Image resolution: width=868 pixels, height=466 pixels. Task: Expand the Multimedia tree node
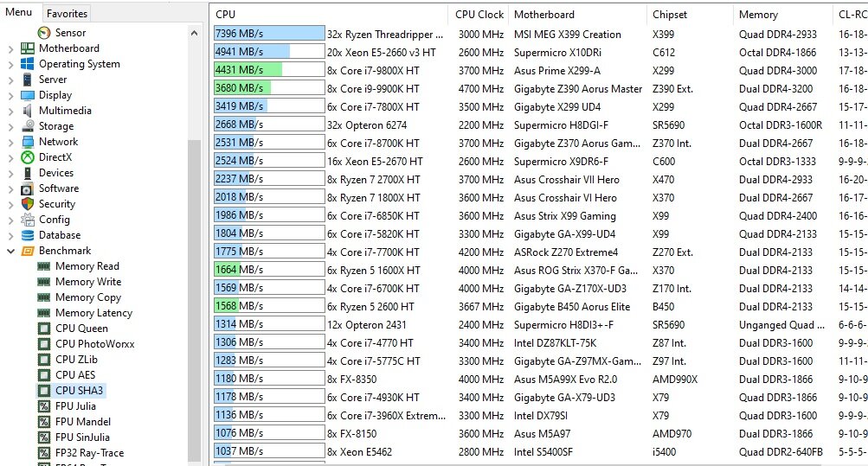10,112
